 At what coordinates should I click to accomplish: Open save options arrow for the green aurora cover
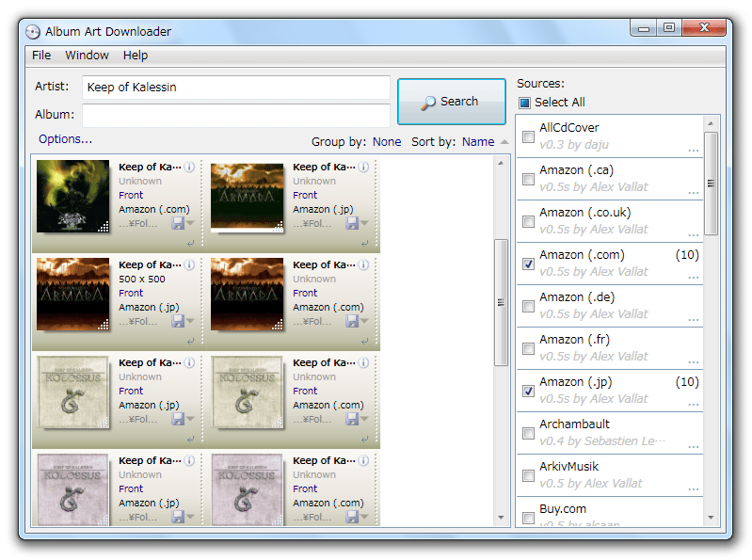pyautogui.click(x=190, y=223)
